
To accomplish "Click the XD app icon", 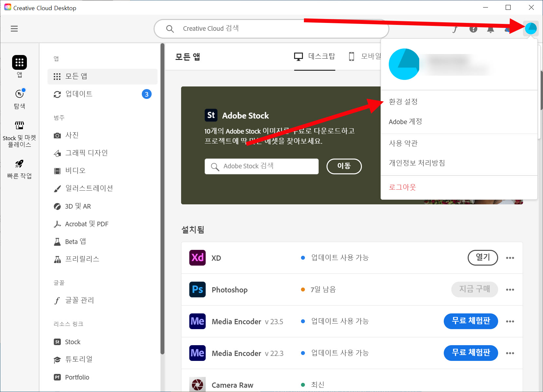I will click(197, 258).
